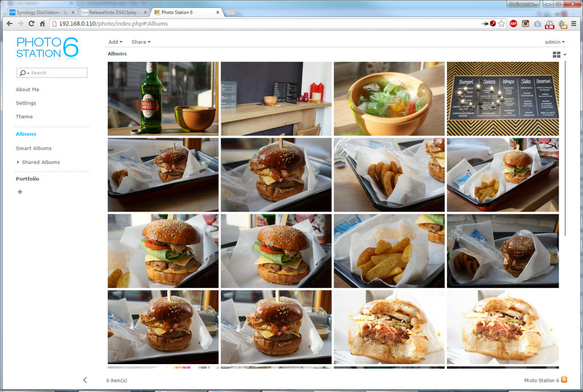Click the Photo Station 6 footer link

click(x=541, y=381)
